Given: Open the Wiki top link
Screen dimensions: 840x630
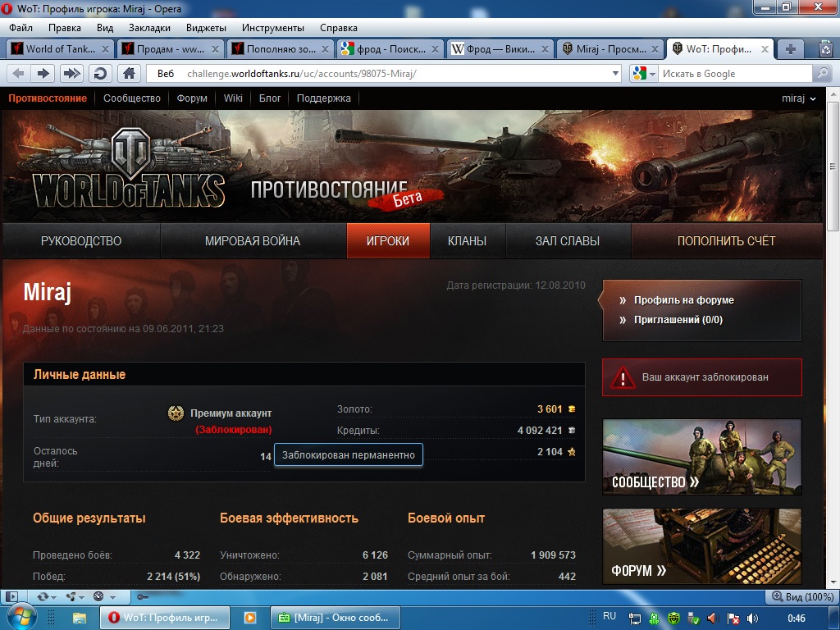Looking at the screenshot, I should (233, 98).
